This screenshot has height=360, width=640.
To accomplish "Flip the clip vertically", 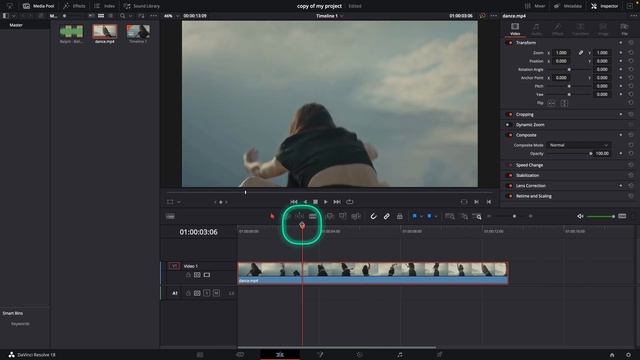I will coord(564,103).
